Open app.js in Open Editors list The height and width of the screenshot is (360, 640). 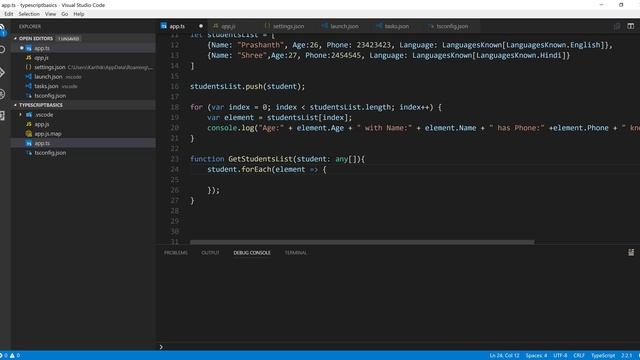83,58
